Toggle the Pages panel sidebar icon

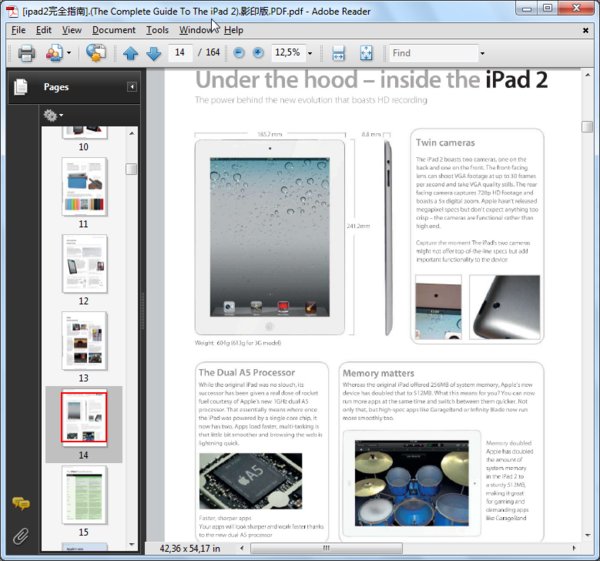pyautogui.click(x=20, y=88)
